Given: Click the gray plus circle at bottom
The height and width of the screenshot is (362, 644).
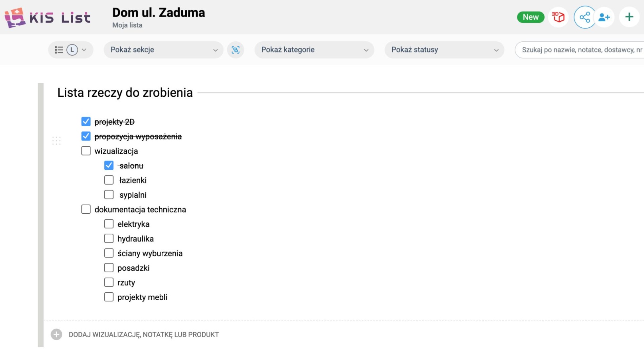Looking at the screenshot, I should click(x=57, y=335).
